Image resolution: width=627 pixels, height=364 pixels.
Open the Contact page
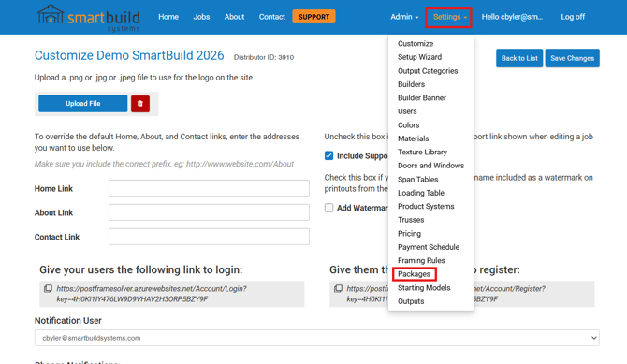(x=272, y=17)
